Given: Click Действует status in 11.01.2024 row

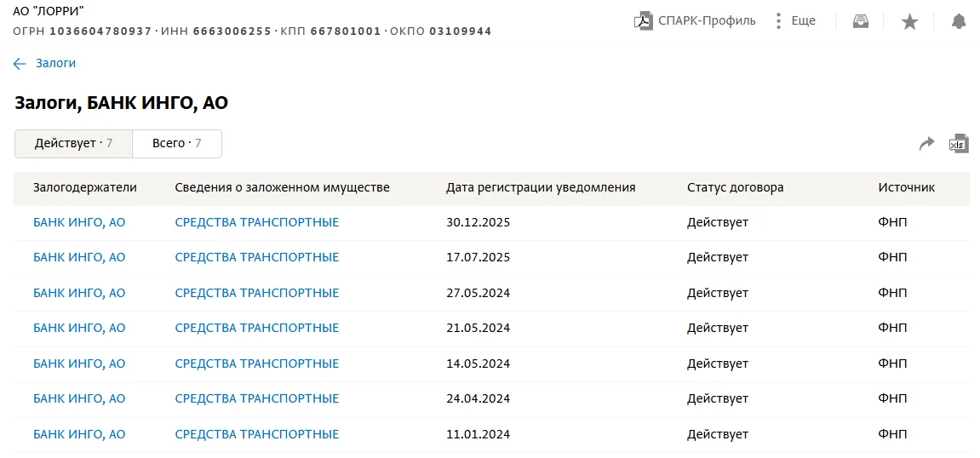Looking at the screenshot, I should coord(718,434).
